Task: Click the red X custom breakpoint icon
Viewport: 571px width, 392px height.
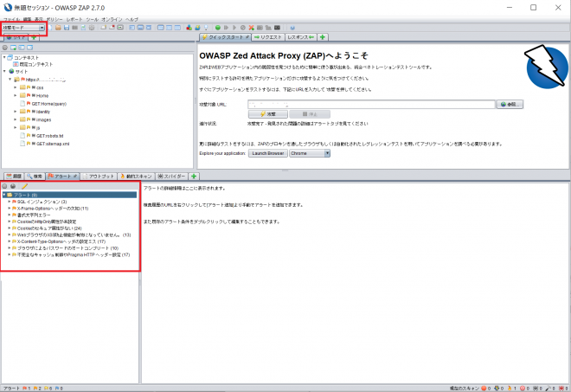Action: [x=251, y=28]
